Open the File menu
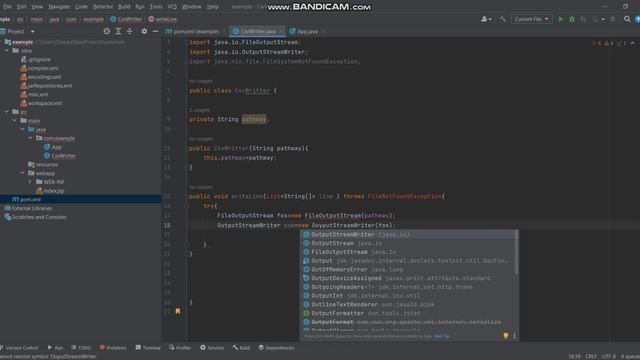 [7, 7]
